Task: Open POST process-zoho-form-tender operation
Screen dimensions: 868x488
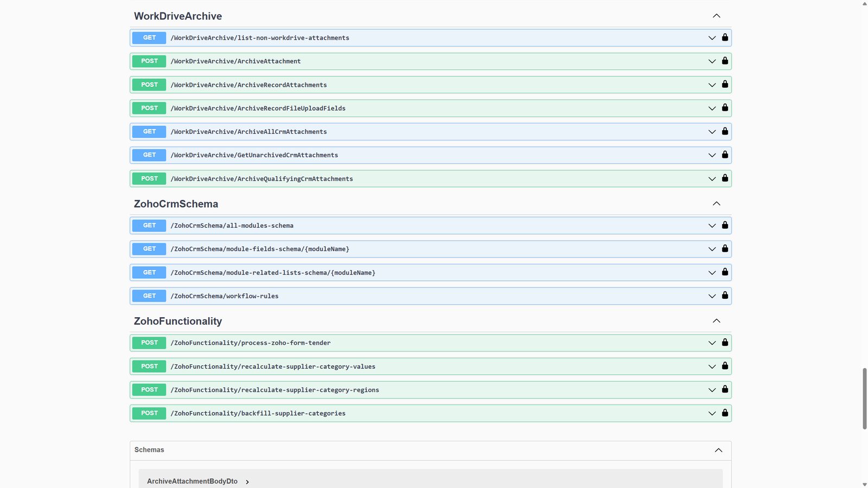Action: point(431,343)
